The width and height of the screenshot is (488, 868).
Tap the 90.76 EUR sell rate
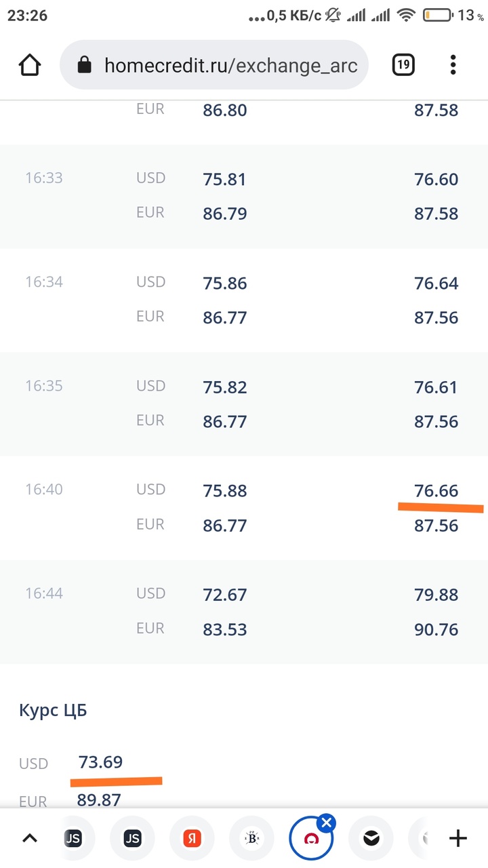pyautogui.click(x=436, y=629)
